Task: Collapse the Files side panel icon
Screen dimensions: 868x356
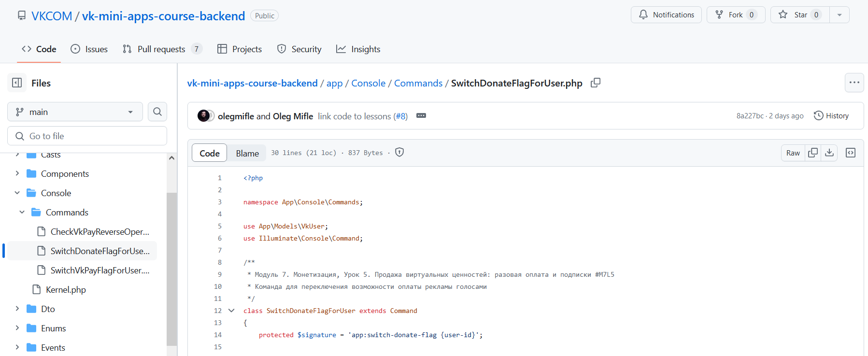Action: pyautogui.click(x=17, y=83)
